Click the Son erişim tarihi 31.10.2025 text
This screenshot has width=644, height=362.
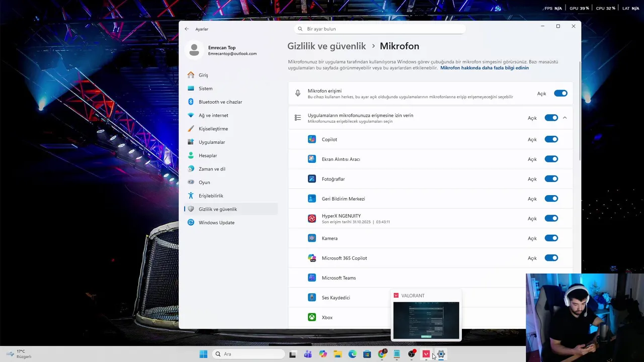pyautogui.click(x=356, y=222)
